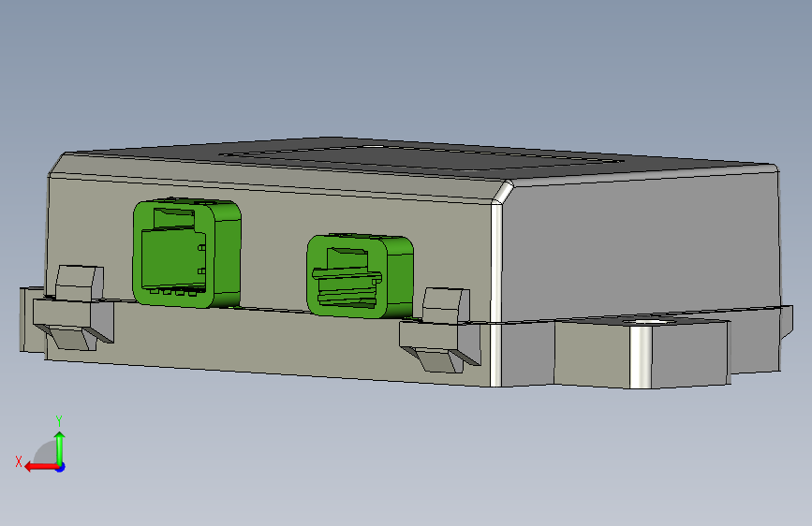Screen dimensions: 812x526
Task: Select the right mounting clip near the corner
Action: (439, 330)
